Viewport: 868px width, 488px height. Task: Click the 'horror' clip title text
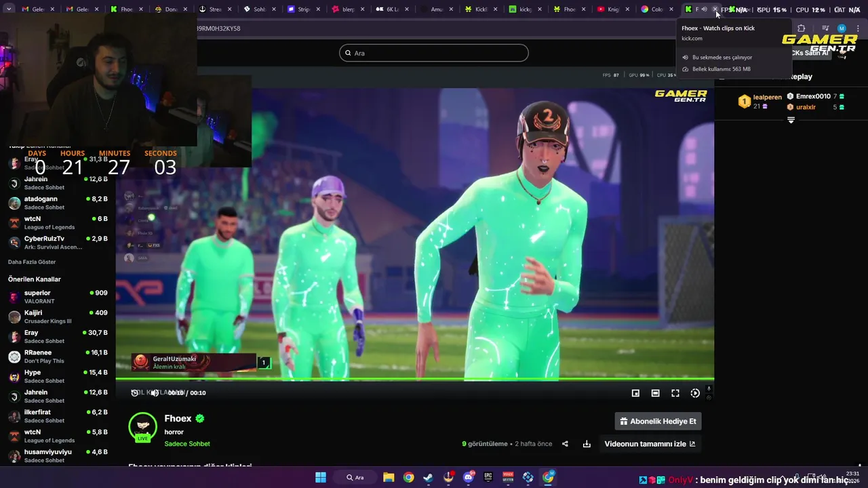174,432
